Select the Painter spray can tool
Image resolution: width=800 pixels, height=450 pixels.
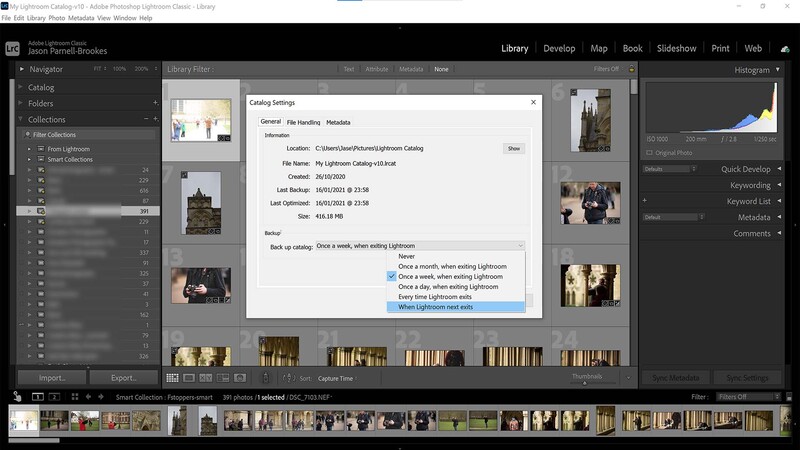click(x=265, y=378)
